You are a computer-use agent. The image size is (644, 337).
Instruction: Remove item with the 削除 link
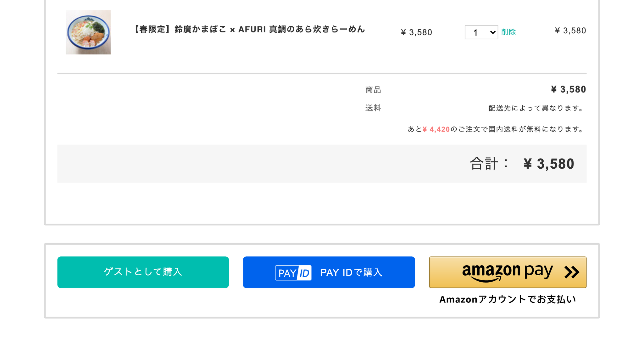(508, 32)
